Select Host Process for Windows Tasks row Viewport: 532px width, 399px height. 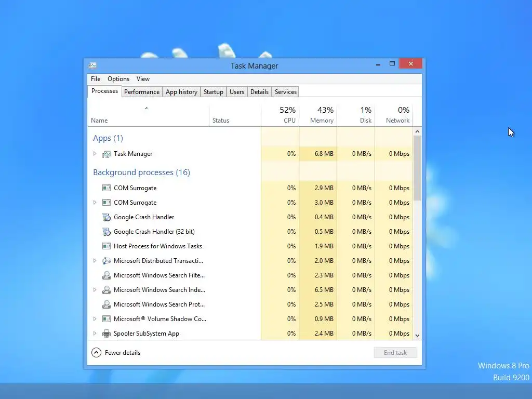(x=250, y=246)
